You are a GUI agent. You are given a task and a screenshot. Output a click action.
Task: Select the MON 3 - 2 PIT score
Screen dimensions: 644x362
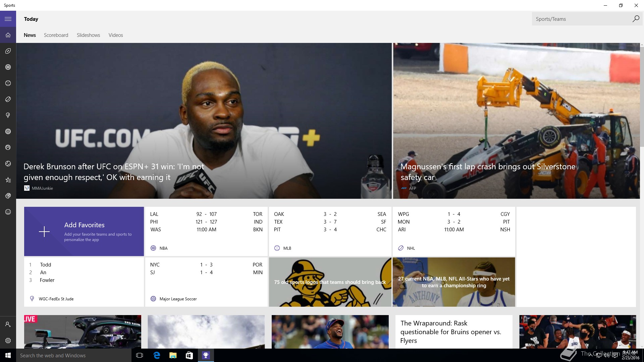coord(454,222)
